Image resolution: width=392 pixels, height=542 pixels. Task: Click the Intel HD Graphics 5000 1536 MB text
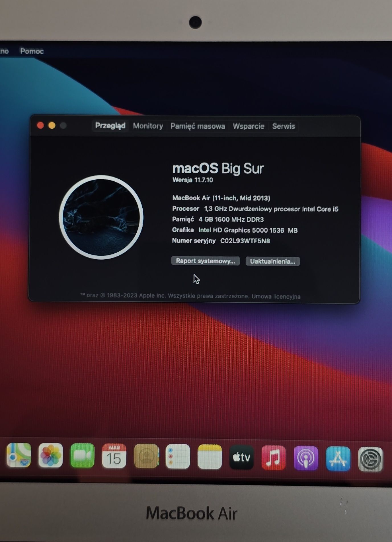click(248, 230)
